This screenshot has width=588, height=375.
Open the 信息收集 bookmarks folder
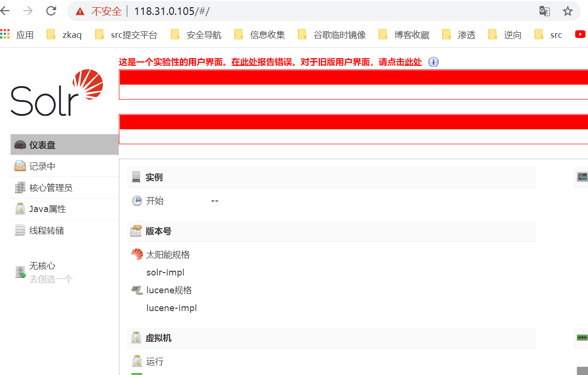click(272, 34)
